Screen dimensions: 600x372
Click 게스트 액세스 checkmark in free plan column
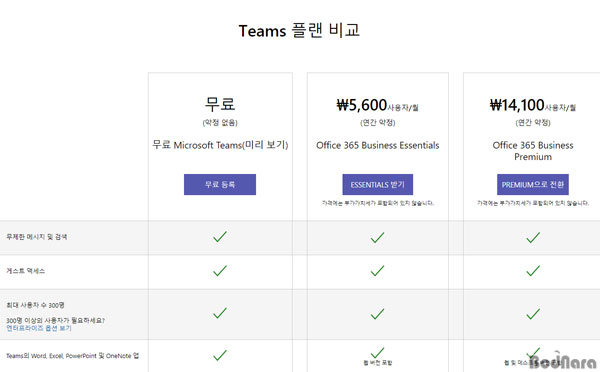point(220,271)
